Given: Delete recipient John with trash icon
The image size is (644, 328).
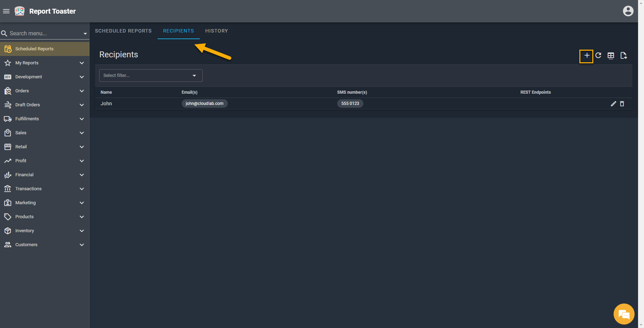Looking at the screenshot, I should point(622,104).
